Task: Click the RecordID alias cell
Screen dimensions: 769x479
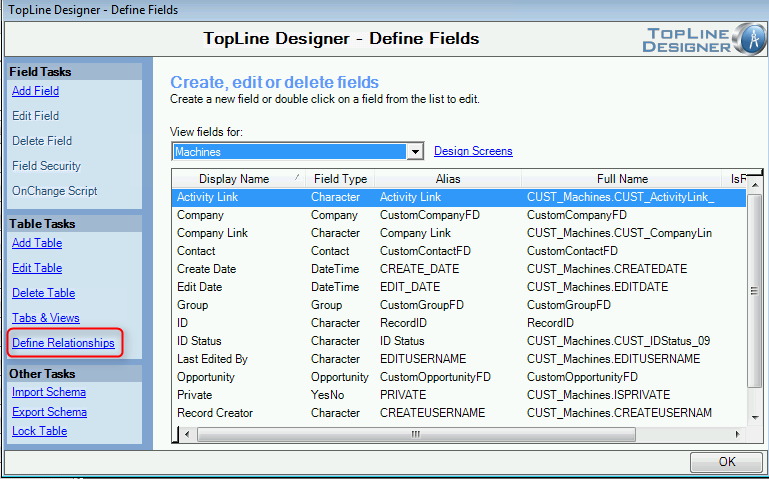Action: [x=403, y=323]
